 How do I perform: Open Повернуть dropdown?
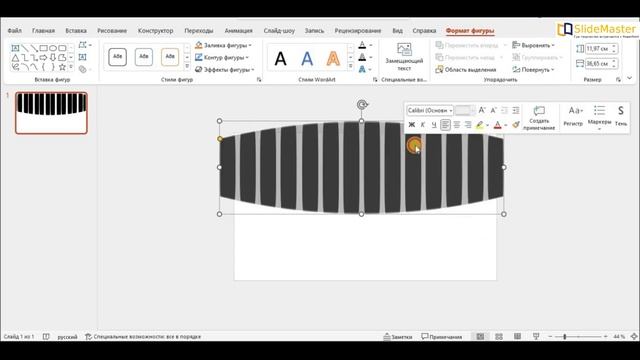tap(533, 70)
